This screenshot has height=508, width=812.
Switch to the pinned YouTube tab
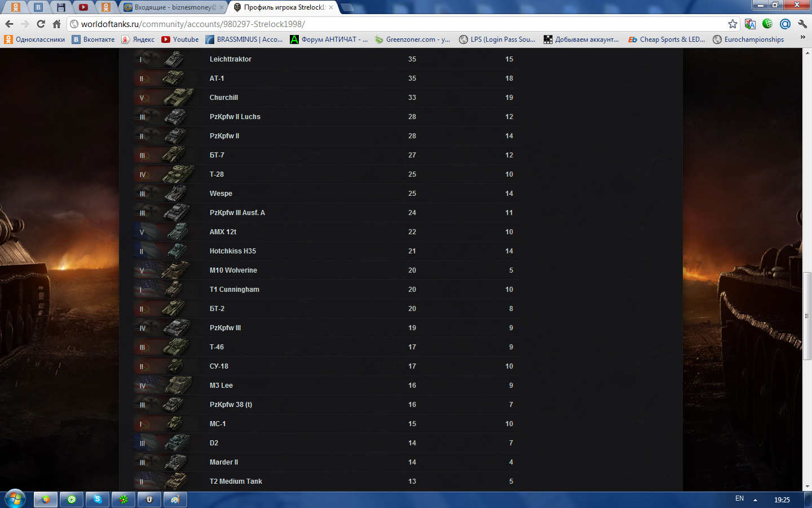point(83,7)
